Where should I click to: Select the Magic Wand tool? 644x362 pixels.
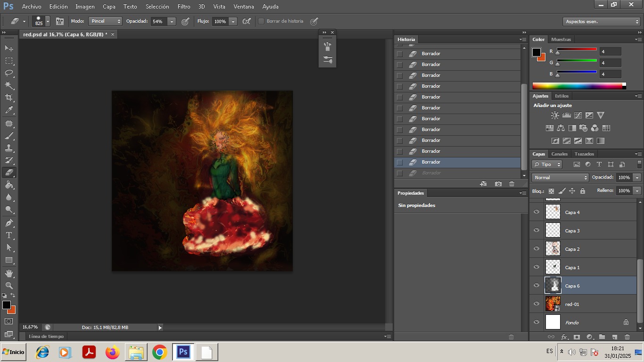click(x=9, y=85)
